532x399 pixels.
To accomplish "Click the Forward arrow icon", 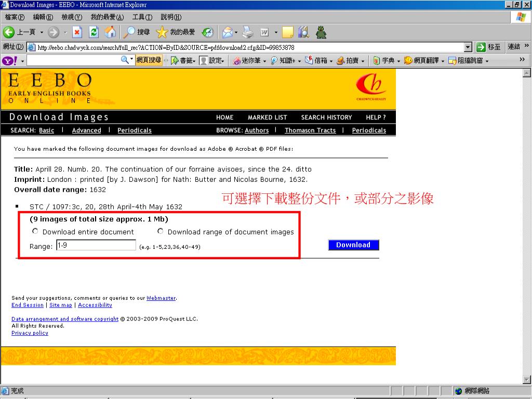I will [x=54, y=32].
